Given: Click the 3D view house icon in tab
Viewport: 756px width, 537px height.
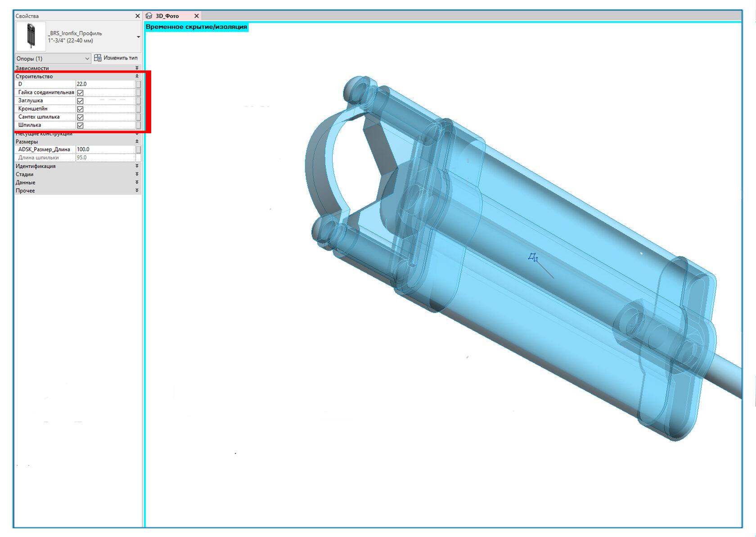Looking at the screenshot, I should pyautogui.click(x=149, y=16).
